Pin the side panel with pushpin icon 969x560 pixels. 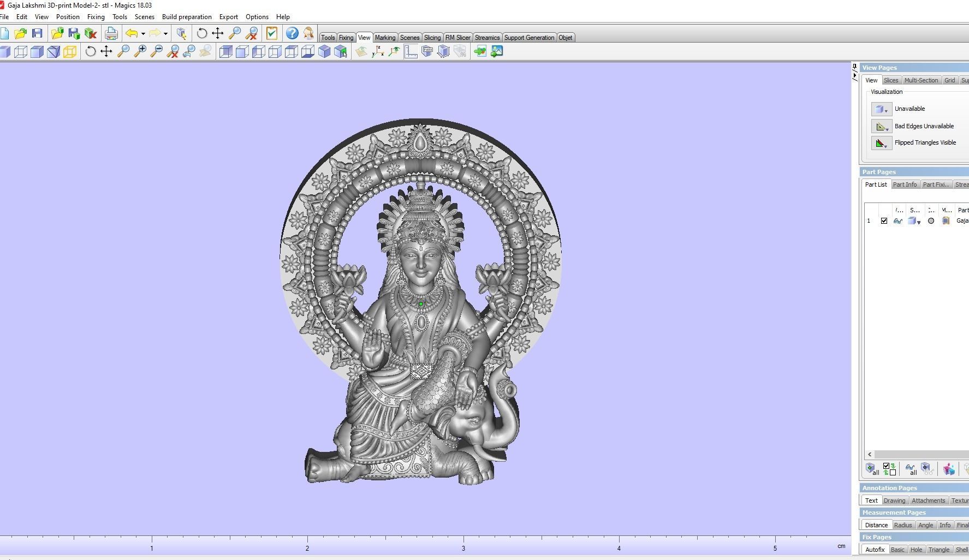coord(854,67)
